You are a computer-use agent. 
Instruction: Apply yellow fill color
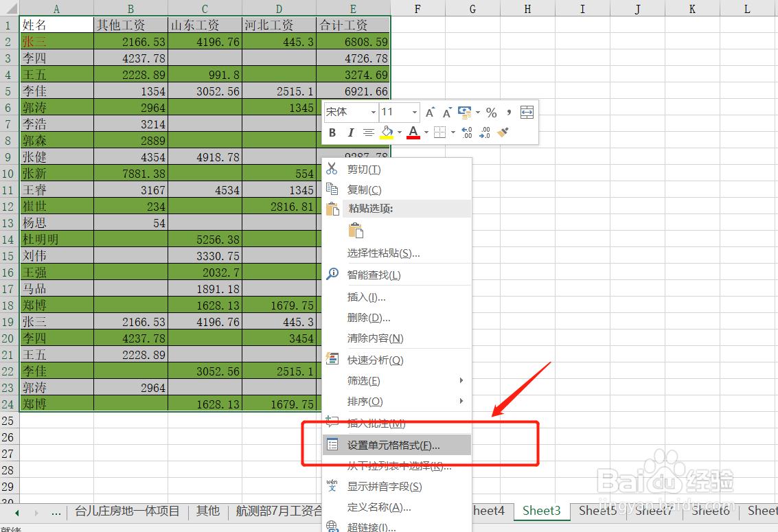pos(387,132)
